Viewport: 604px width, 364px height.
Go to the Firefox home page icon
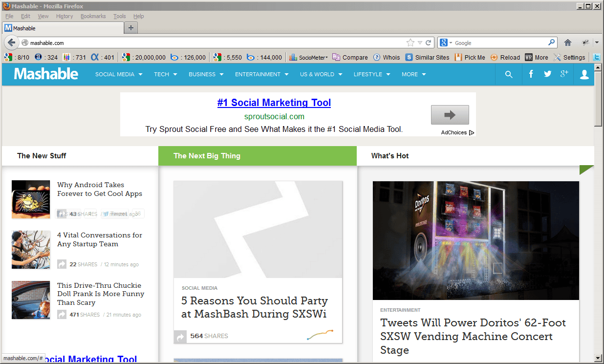coord(568,43)
